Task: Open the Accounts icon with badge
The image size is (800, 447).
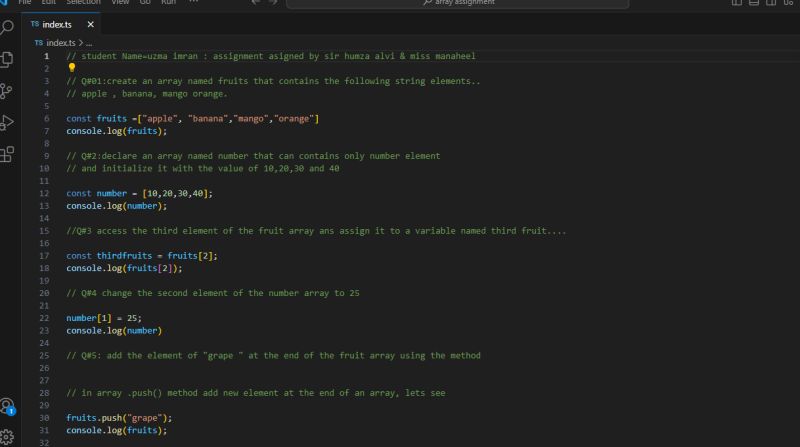Action: click(7, 406)
